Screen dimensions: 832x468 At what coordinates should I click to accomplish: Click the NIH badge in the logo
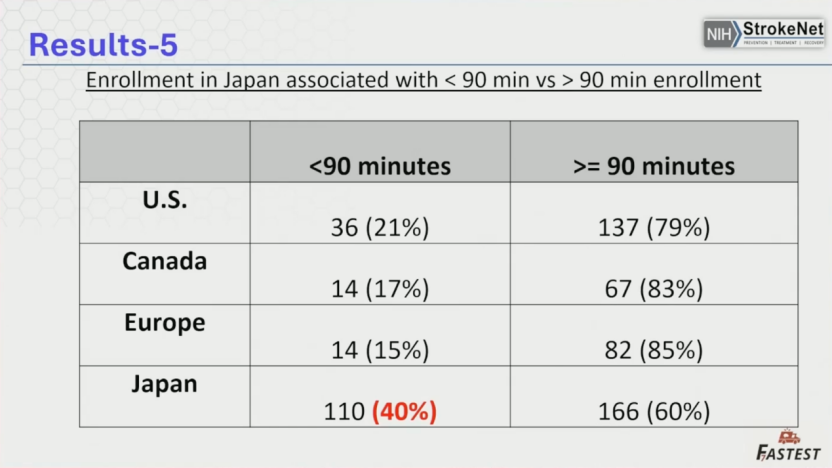click(x=718, y=33)
